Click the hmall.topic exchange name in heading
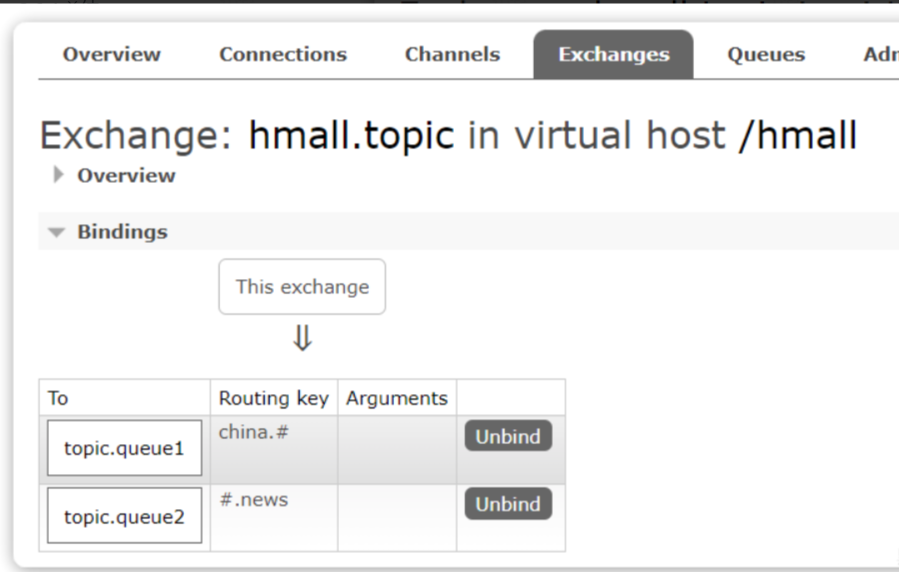Image resolution: width=899 pixels, height=572 pixels. click(x=351, y=136)
